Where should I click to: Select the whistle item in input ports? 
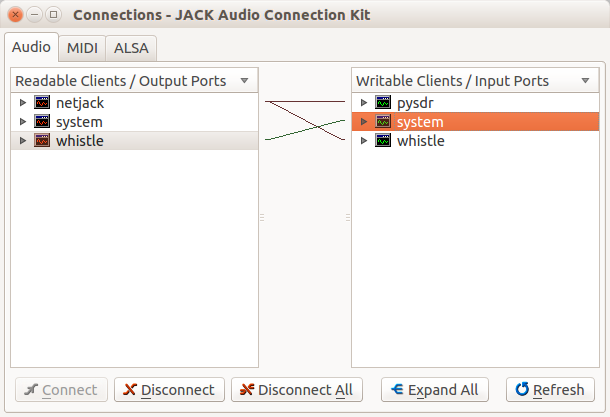pyautogui.click(x=421, y=141)
